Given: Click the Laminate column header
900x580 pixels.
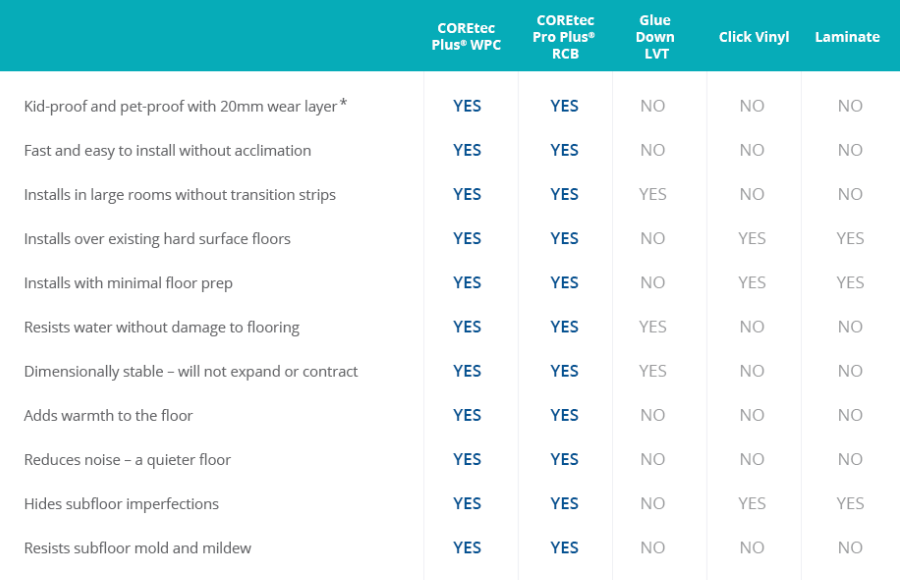Looking at the screenshot, I should pos(847,37).
